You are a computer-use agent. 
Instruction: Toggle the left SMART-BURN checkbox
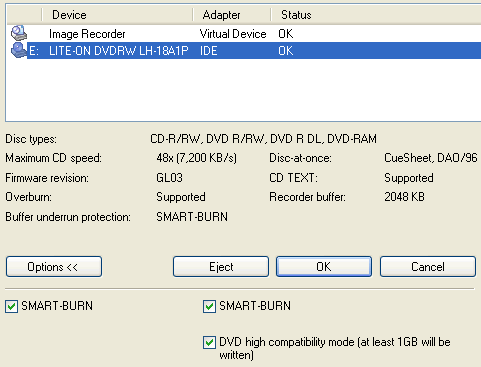[11, 306]
